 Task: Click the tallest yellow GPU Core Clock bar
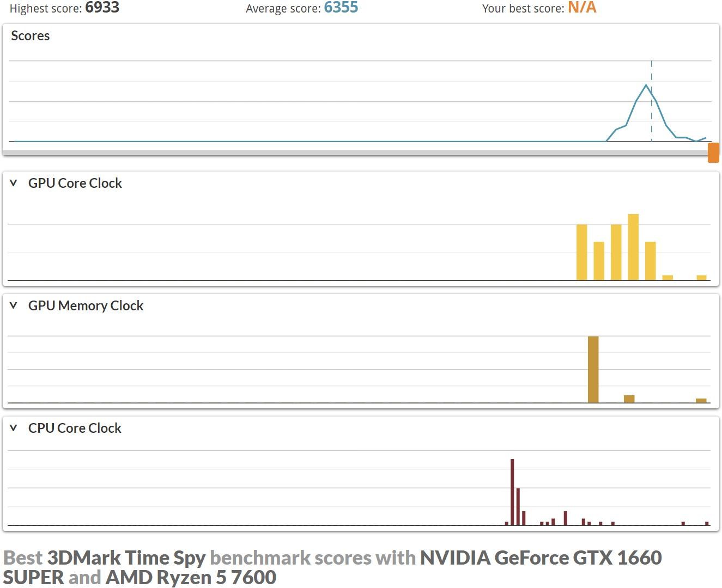click(x=633, y=247)
